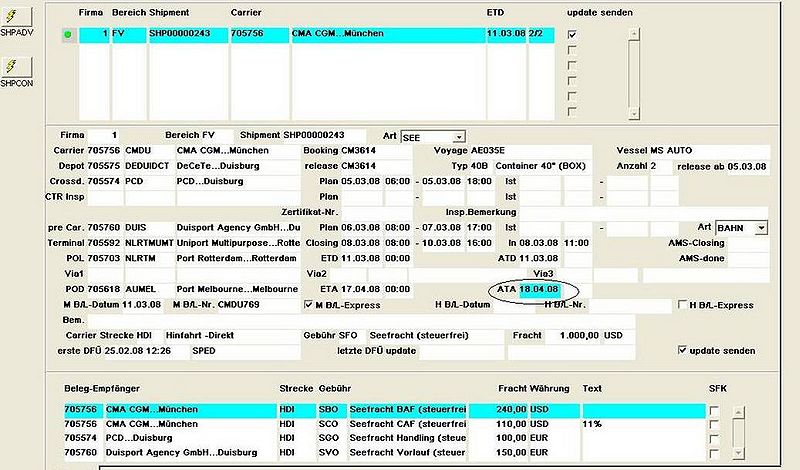Screen dimensions: 800x470
Task: Tick the second update senden checkbox in list
Action: [572, 50]
